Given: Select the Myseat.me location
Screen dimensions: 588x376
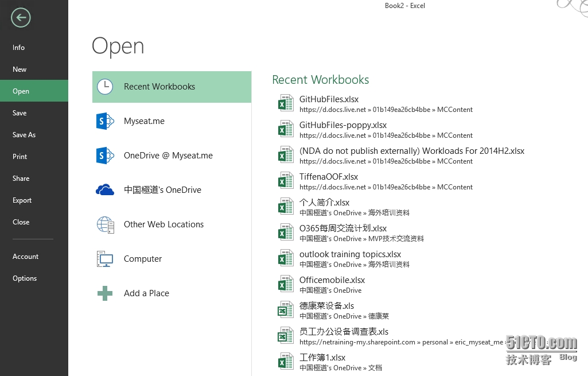Looking at the screenshot, I should [172, 121].
